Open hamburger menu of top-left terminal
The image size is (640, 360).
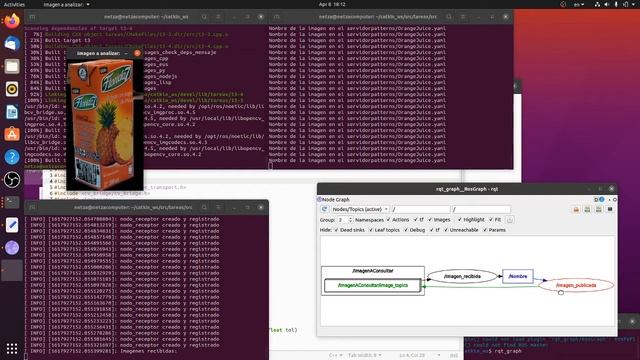tap(218, 17)
